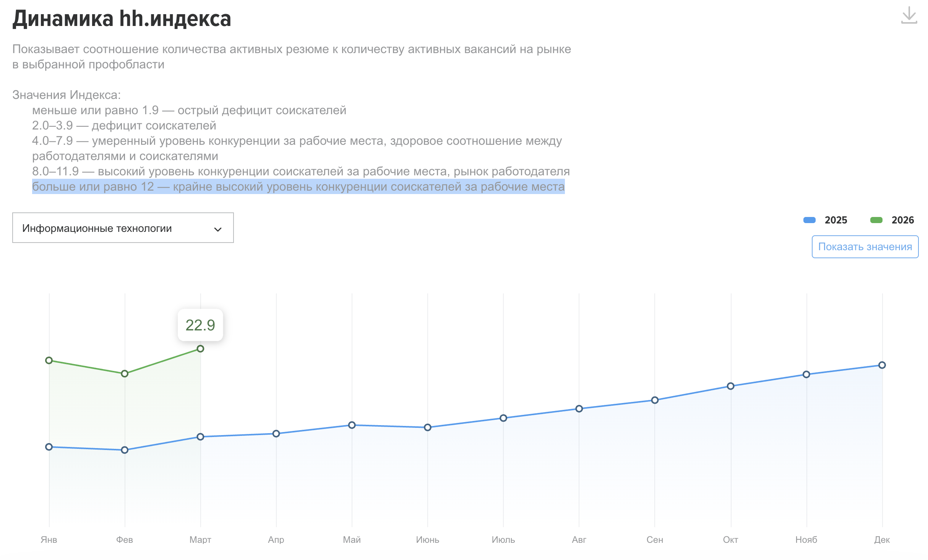Select the 2026 February data point
Image resolution: width=928 pixels, height=560 pixels.
point(125,374)
